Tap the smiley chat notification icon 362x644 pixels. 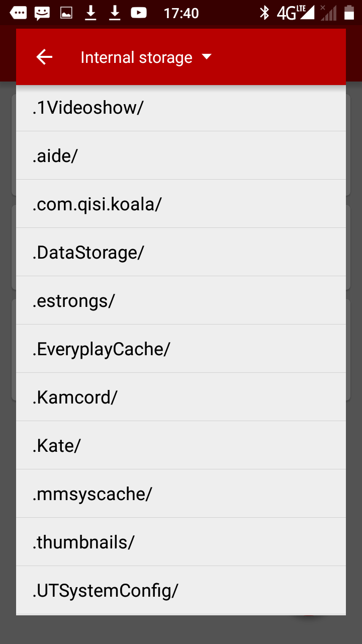pos(42,13)
